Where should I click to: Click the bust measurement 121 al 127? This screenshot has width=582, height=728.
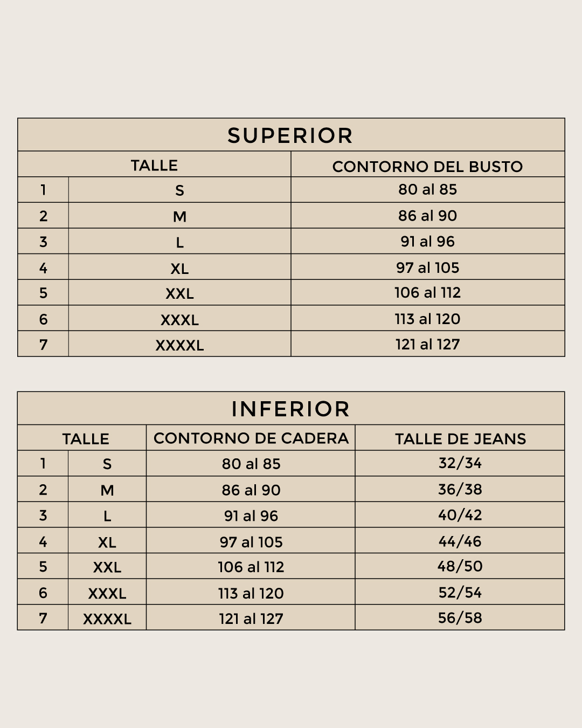click(427, 344)
